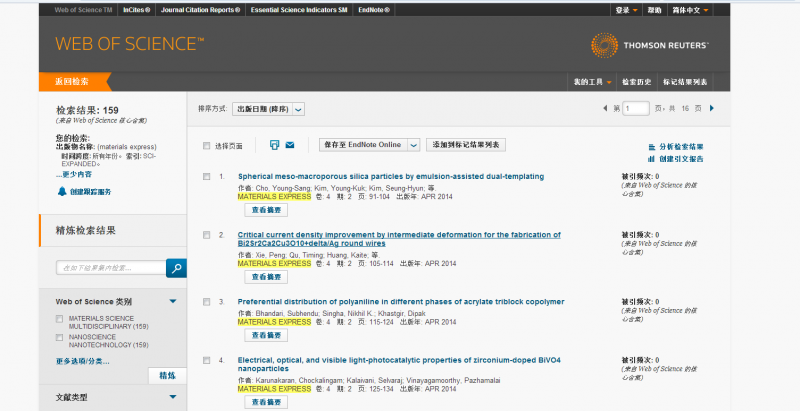Click the 精炼 button

pyautogui.click(x=167, y=375)
